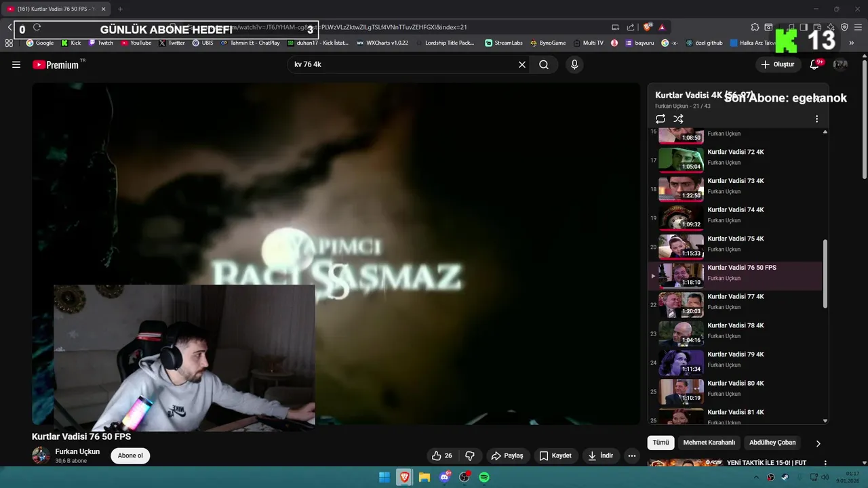868x488 pixels.
Task: Clear the search box text
Action: click(522, 64)
